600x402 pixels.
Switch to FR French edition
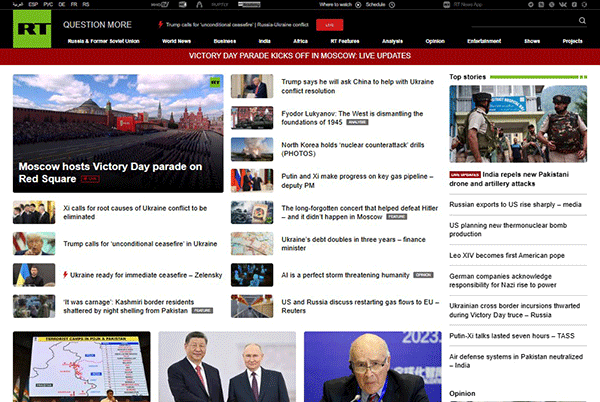pyautogui.click(x=74, y=5)
